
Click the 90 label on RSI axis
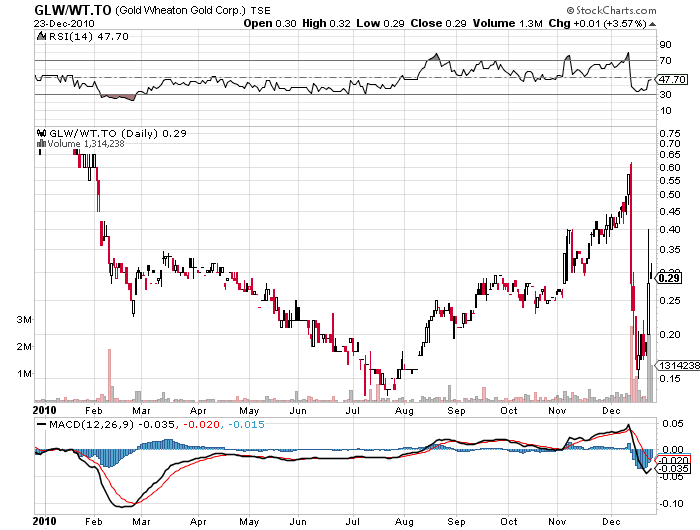pos(665,44)
